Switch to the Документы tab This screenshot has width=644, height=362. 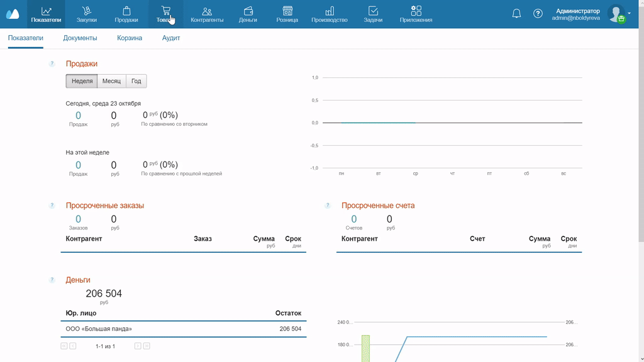tap(80, 38)
